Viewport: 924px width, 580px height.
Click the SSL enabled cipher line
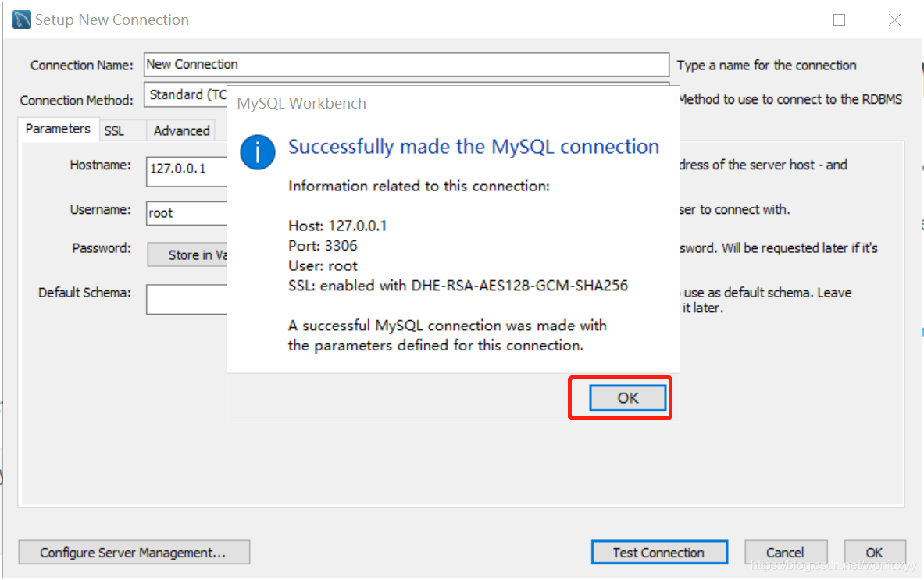coord(458,286)
